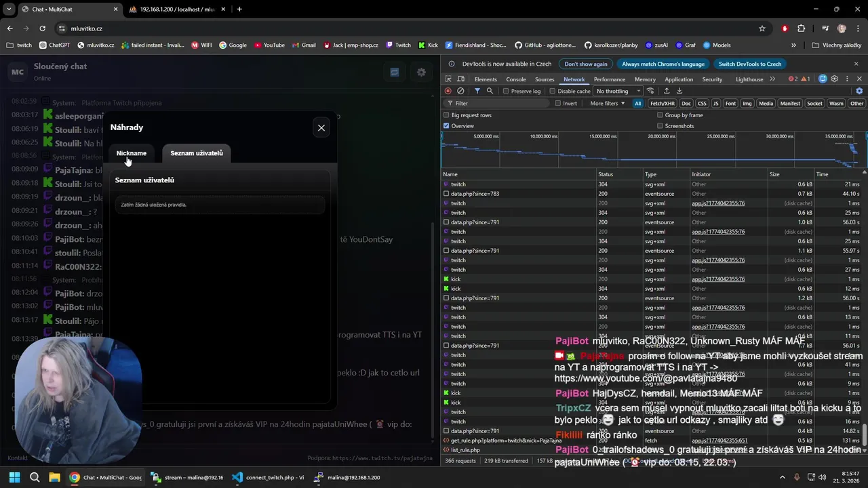Sort requests by Name column header
The width and height of the screenshot is (868, 488).
coord(518,174)
